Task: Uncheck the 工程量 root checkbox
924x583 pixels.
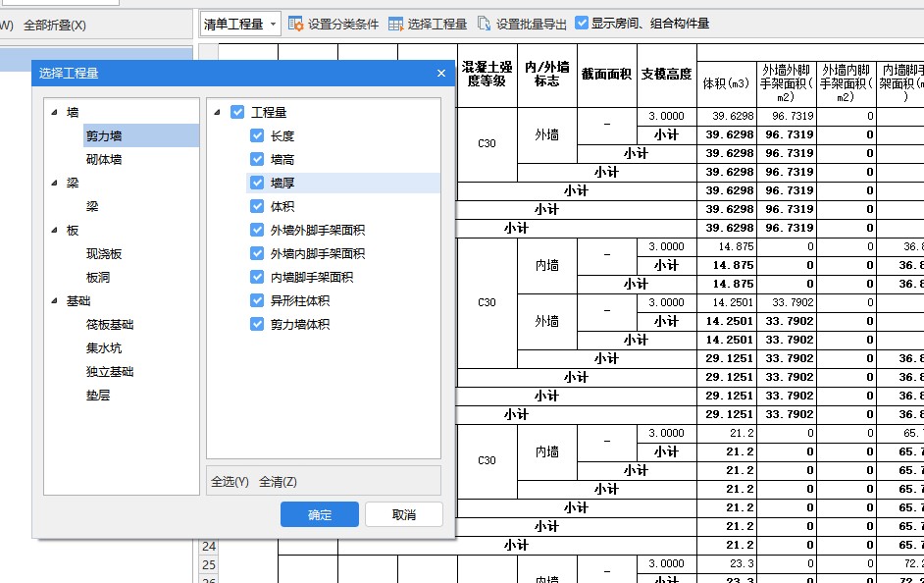Action: (237, 112)
